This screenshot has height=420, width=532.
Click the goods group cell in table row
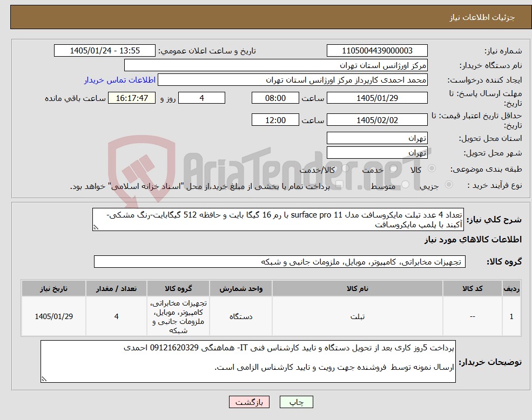tap(178, 316)
